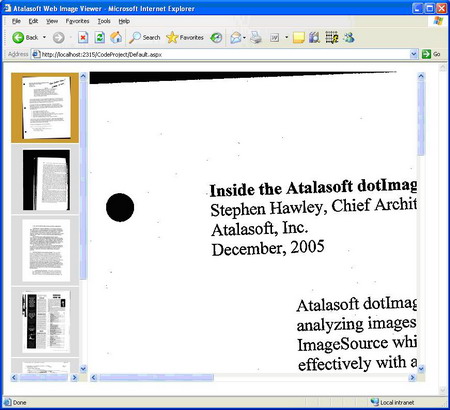The width and height of the screenshot is (450, 410).
Task: Open the Help menu
Action: coord(124,21)
